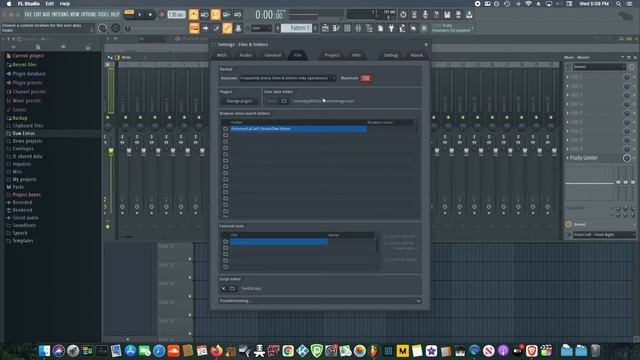
Task: Switch to the MIDI settings tab
Action: click(x=222, y=55)
